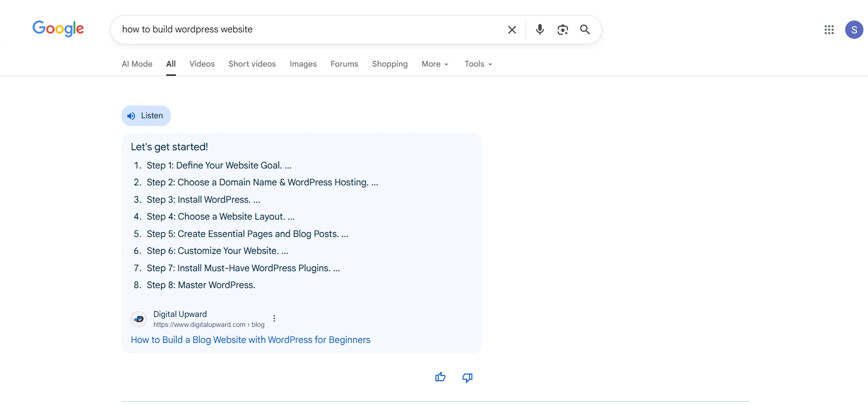Click the magnifying glass search button
The image size is (868, 405).
(x=585, y=30)
